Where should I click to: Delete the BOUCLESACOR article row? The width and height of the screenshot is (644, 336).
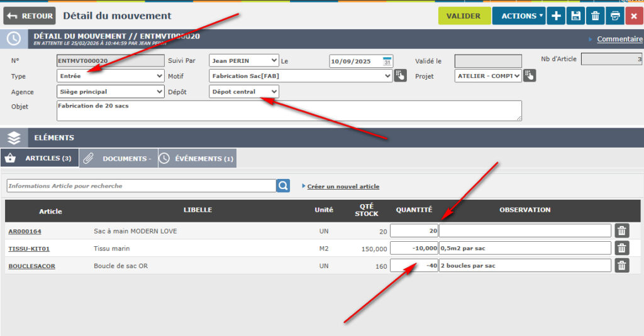(621, 266)
